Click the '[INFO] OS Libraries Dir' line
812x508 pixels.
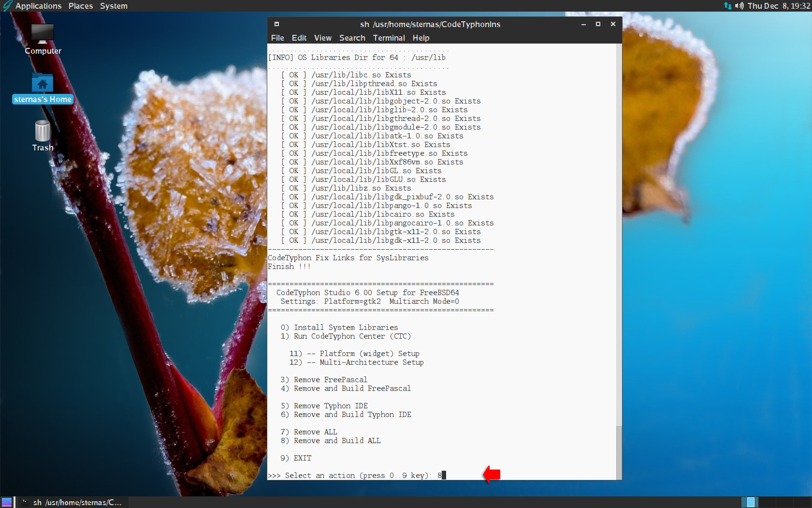coord(357,58)
